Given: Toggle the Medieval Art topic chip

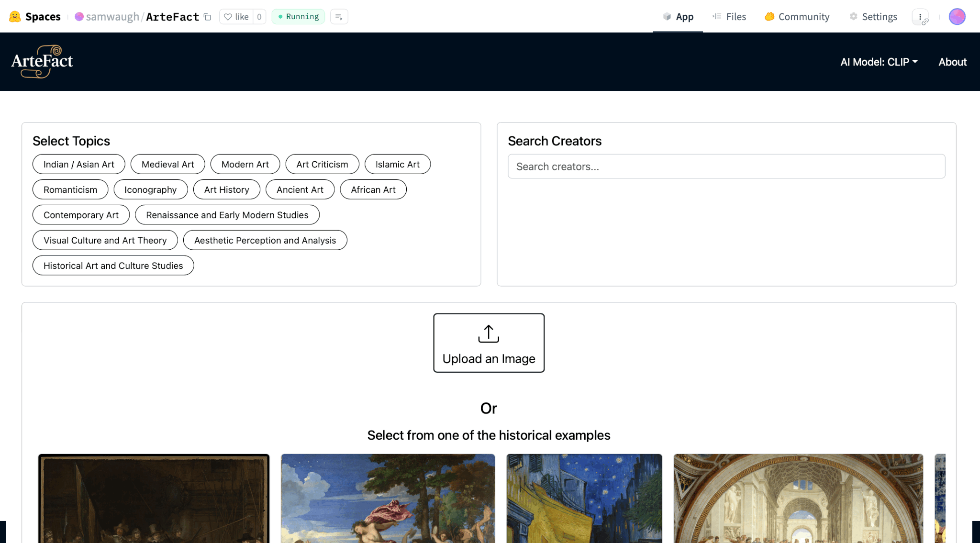Looking at the screenshot, I should tap(167, 164).
